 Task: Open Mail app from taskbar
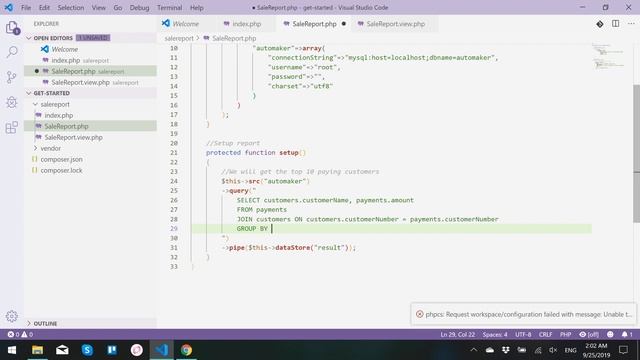click(62, 350)
